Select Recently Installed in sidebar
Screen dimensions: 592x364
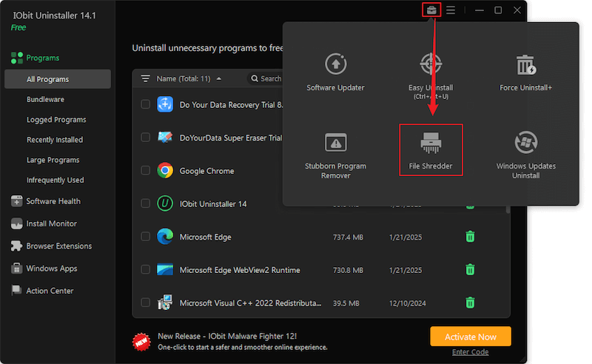55,140
